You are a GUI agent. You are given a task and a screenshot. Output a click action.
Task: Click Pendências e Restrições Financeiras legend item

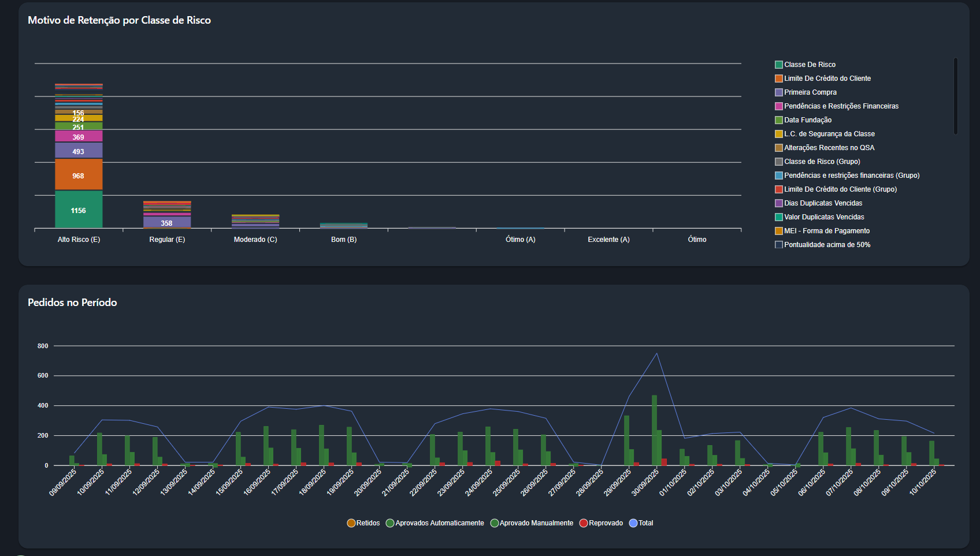[778, 106]
